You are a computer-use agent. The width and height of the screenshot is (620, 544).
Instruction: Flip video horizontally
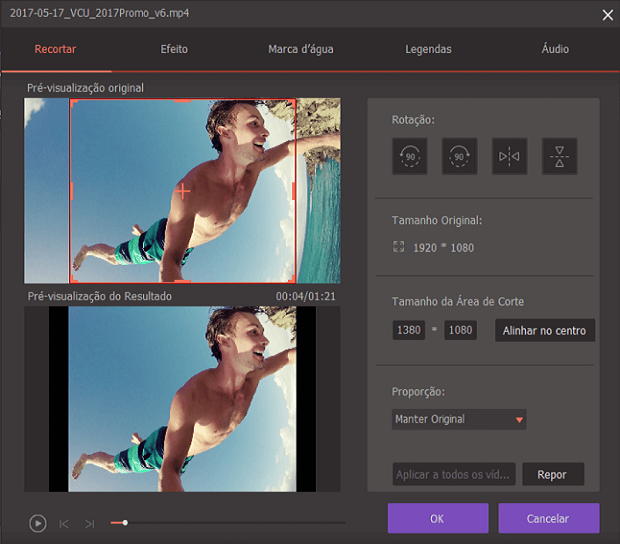510,157
